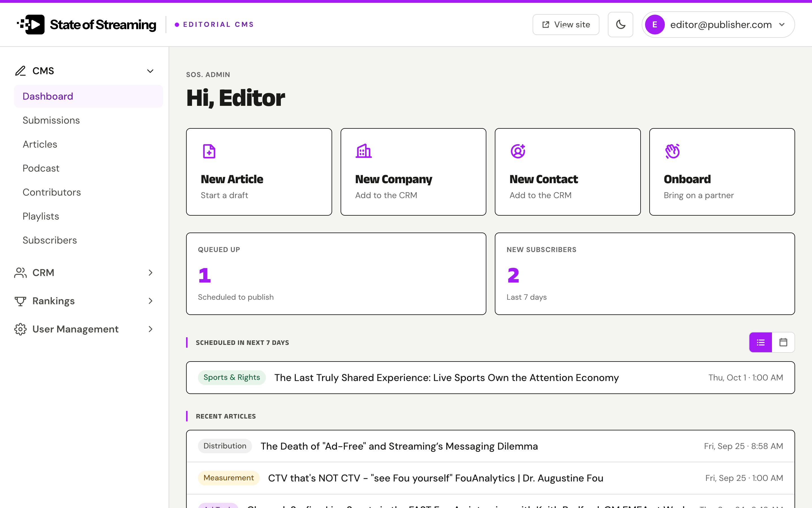Open the View site link
The height and width of the screenshot is (508, 812).
click(566, 25)
